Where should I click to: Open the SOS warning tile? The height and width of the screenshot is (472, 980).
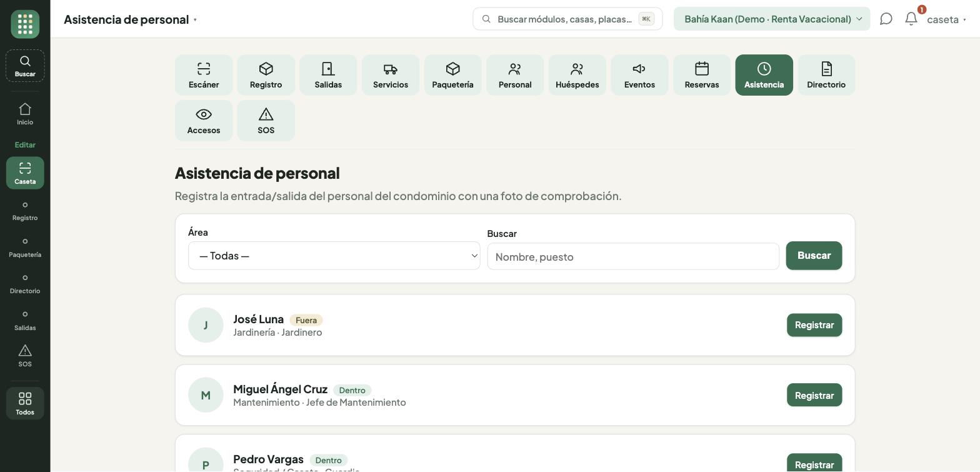click(x=266, y=121)
